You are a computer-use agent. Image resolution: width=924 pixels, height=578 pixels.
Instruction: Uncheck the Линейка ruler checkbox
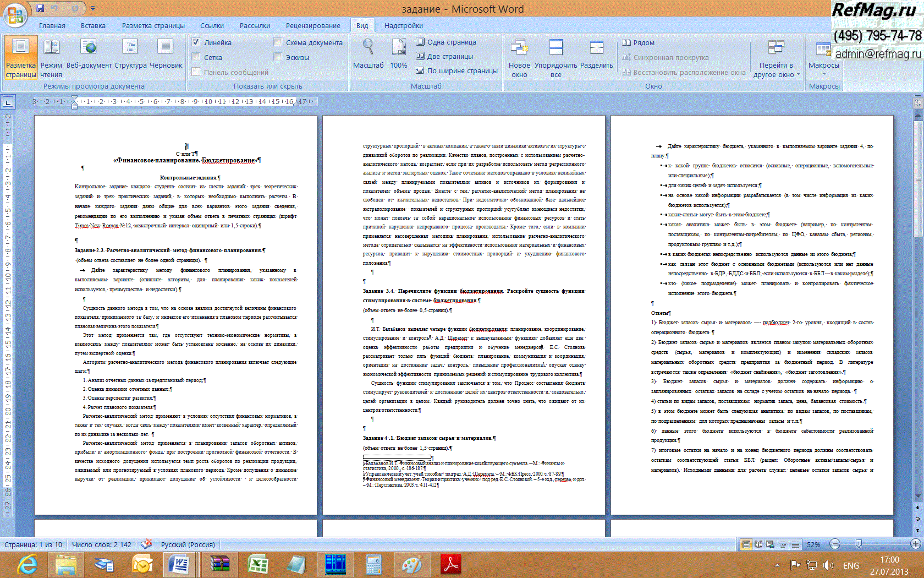[196, 42]
